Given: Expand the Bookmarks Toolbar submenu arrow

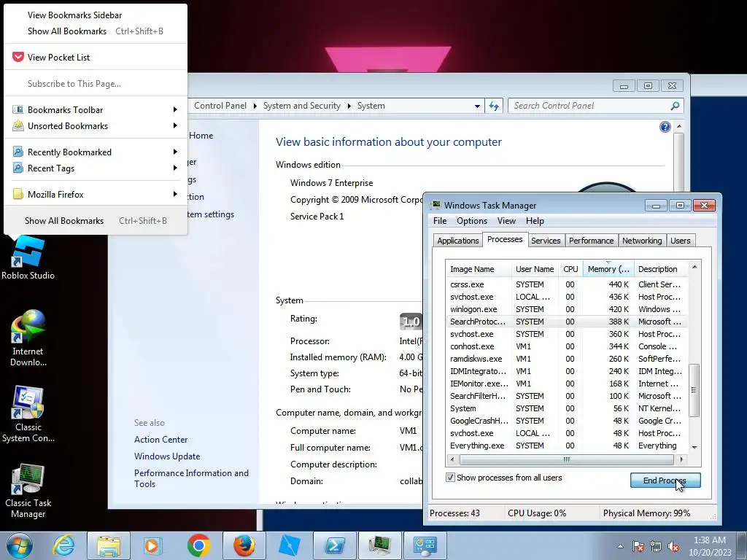Looking at the screenshot, I should pos(175,109).
